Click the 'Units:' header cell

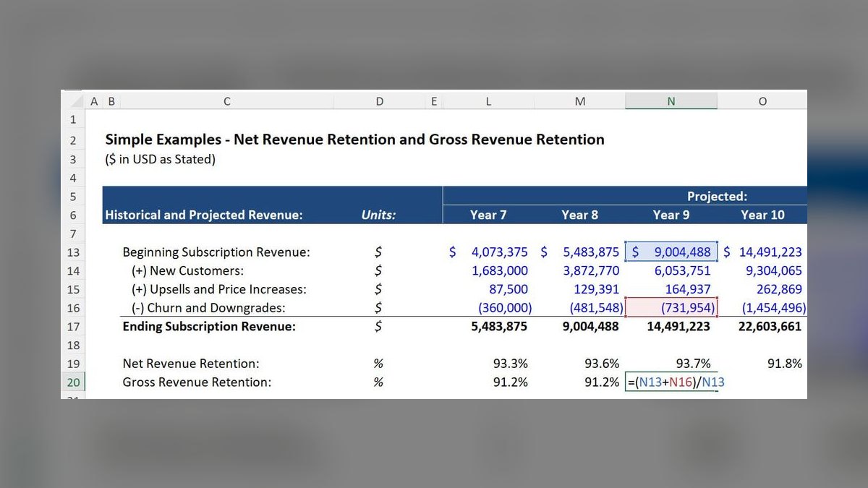click(x=379, y=215)
